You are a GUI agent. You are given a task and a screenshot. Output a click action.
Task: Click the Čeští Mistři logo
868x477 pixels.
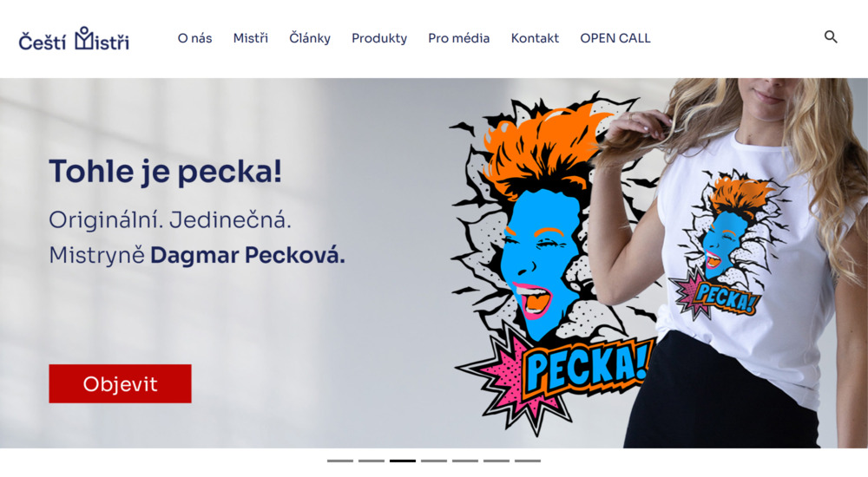(74, 39)
